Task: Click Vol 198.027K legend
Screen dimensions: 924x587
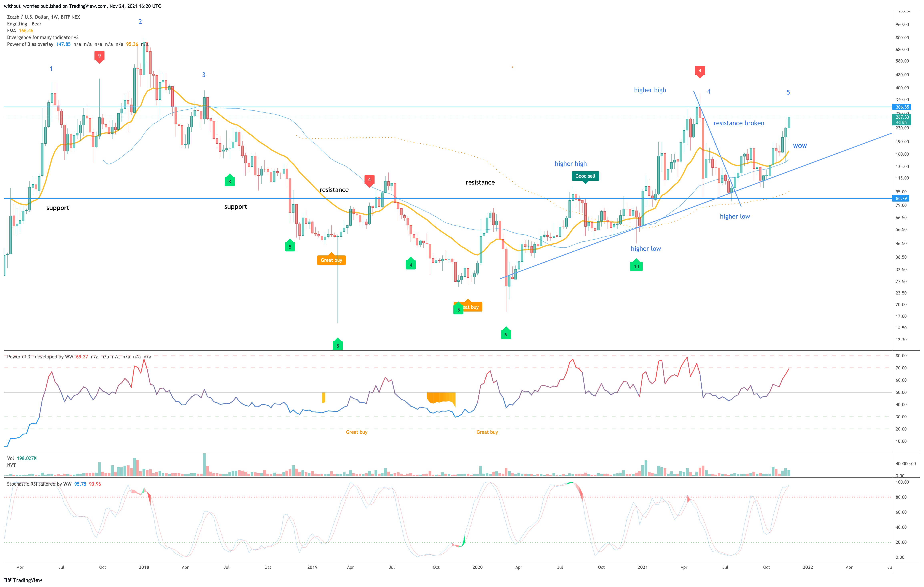Action: click(22, 458)
